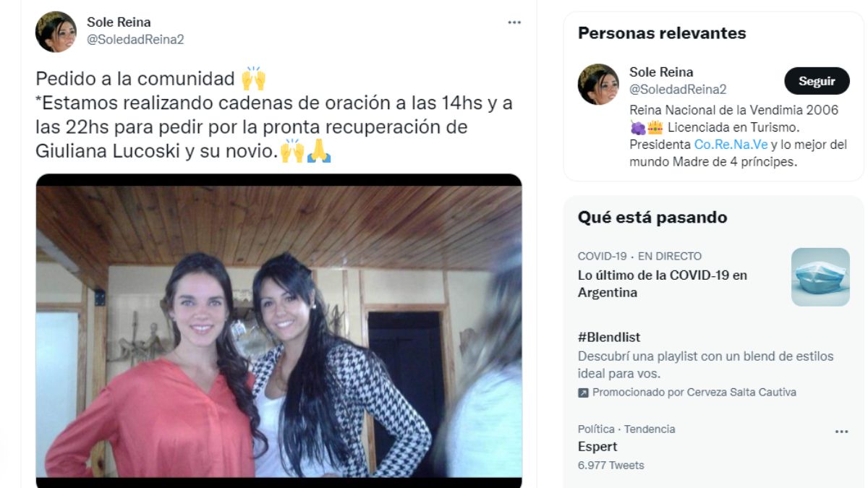Click the Qué está pasando heading
The image size is (868, 488).
coord(652,218)
